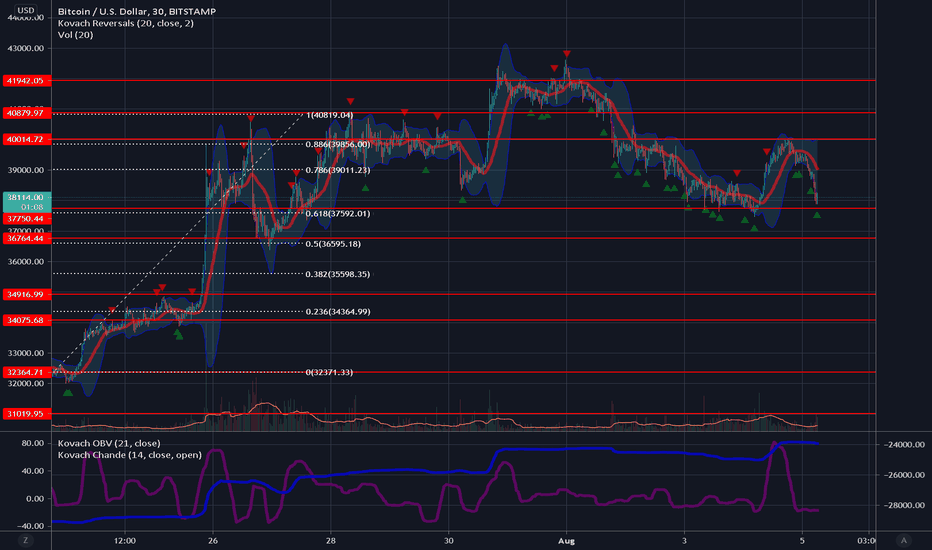Click the 26 date on the time axis
The width and height of the screenshot is (932, 550).
click(x=213, y=540)
